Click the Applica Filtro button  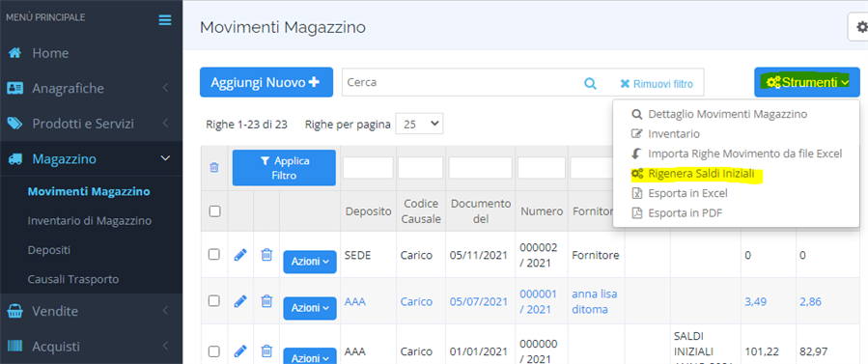tap(284, 168)
